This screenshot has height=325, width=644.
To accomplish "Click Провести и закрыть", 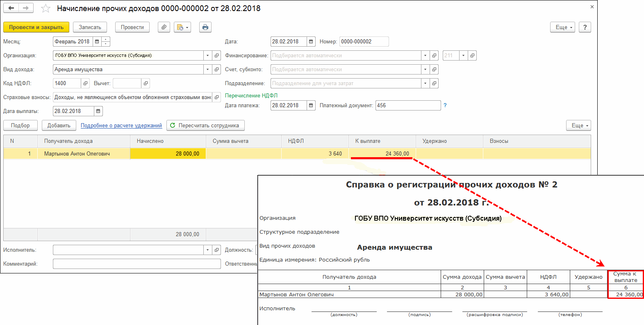I will click(x=36, y=27).
